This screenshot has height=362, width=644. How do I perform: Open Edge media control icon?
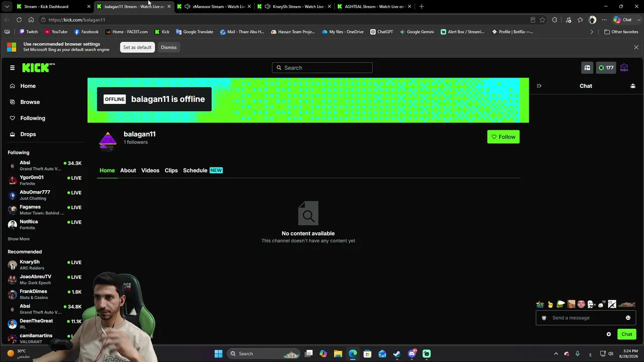coord(569,20)
